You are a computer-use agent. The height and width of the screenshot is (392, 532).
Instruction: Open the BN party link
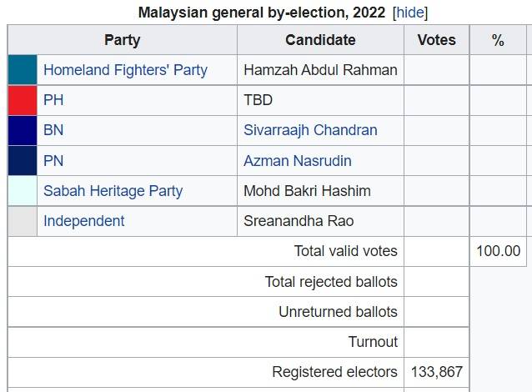point(53,130)
